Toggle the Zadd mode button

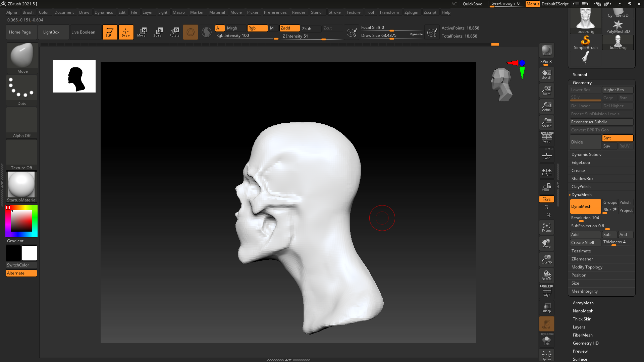point(289,28)
